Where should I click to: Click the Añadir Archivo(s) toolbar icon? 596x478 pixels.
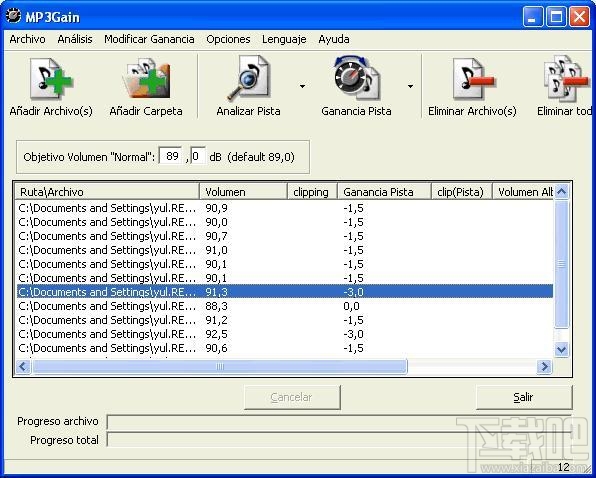tap(51, 79)
